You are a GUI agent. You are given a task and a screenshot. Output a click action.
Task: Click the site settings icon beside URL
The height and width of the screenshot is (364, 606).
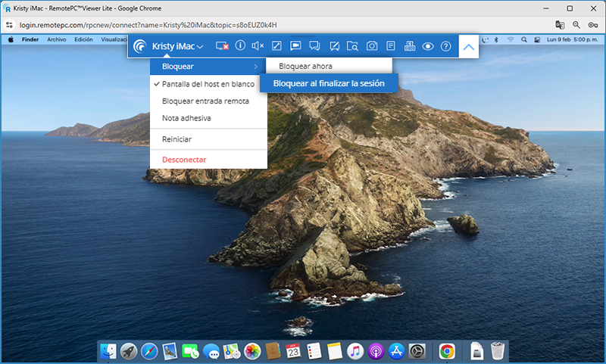click(x=9, y=25)
